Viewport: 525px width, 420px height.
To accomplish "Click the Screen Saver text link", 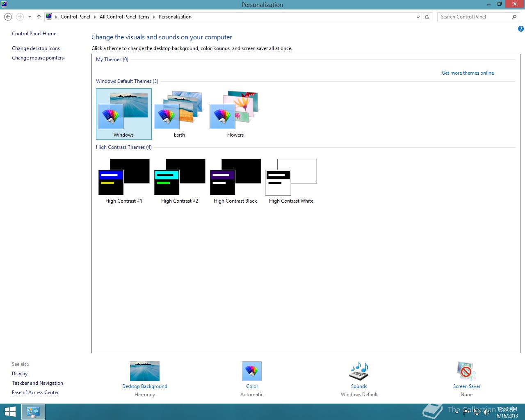I will 467,386.
